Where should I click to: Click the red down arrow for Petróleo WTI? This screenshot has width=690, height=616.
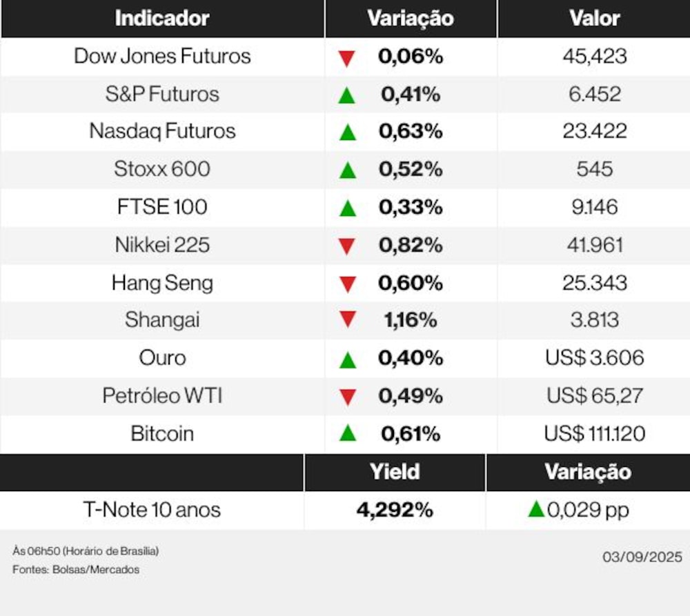(x=348, y=397)
